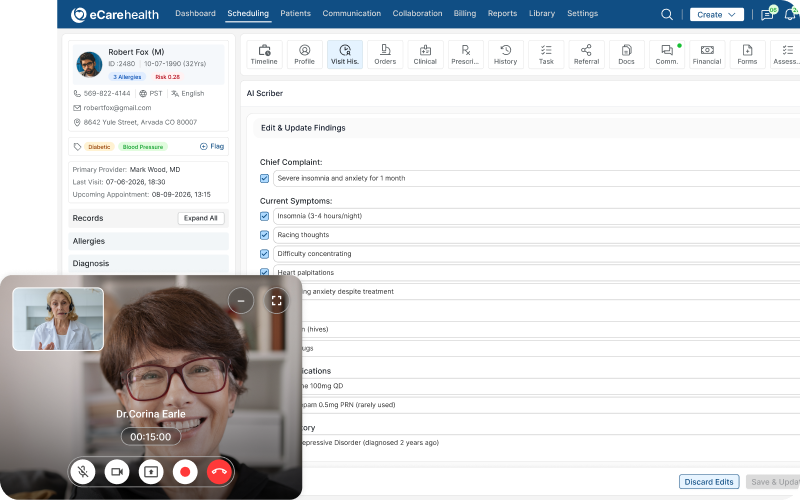Expand the Diagnosis record section
The height and width of the screenshot is (500, 800).
[x=148, y=264]
